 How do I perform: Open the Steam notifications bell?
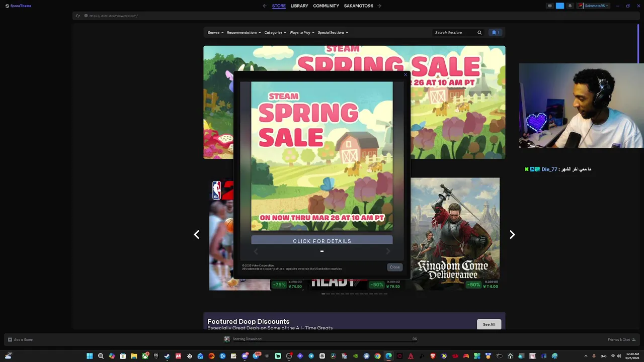tap(570, 6)
